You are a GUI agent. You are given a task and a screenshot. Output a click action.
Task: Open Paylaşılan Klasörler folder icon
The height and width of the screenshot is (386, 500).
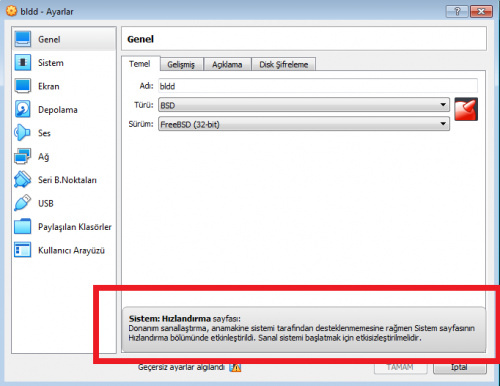tap(23, 226)
